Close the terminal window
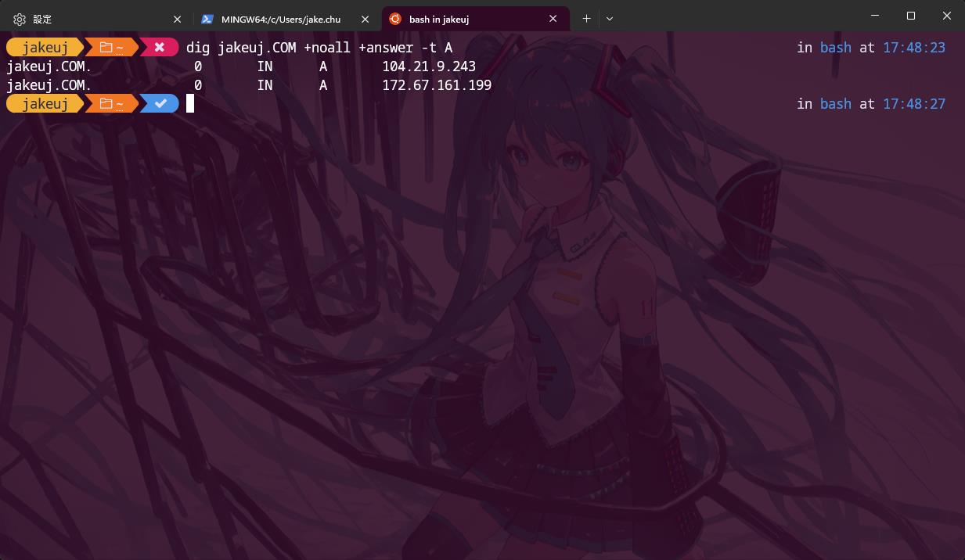 (947, 16)
